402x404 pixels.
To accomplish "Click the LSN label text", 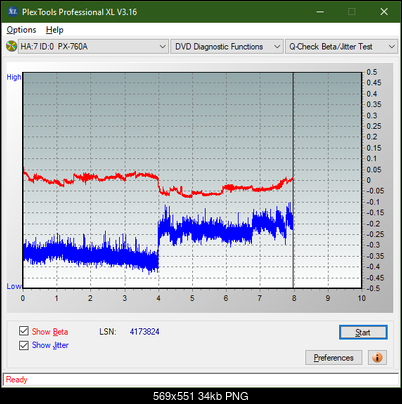I will (108, 332).
